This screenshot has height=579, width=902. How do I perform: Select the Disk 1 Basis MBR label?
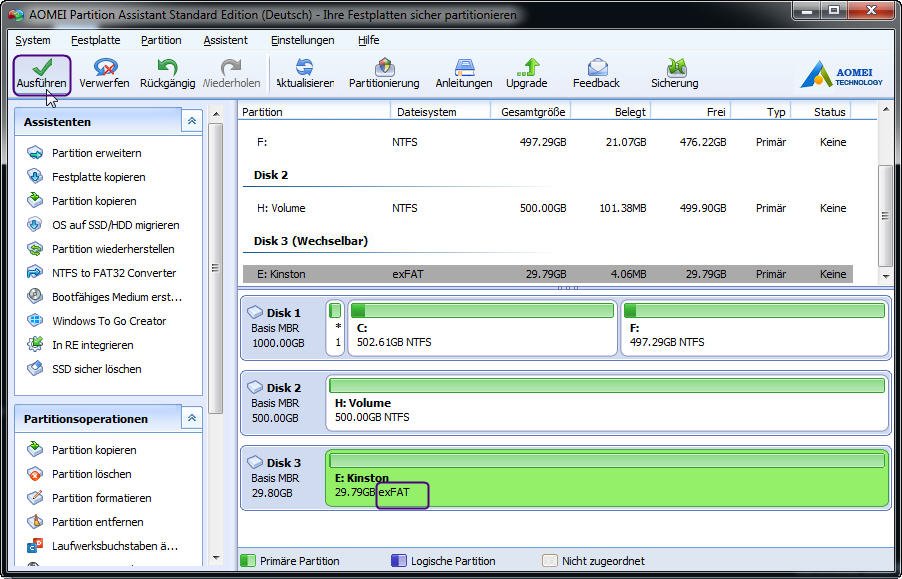click(x=282, y=328)
